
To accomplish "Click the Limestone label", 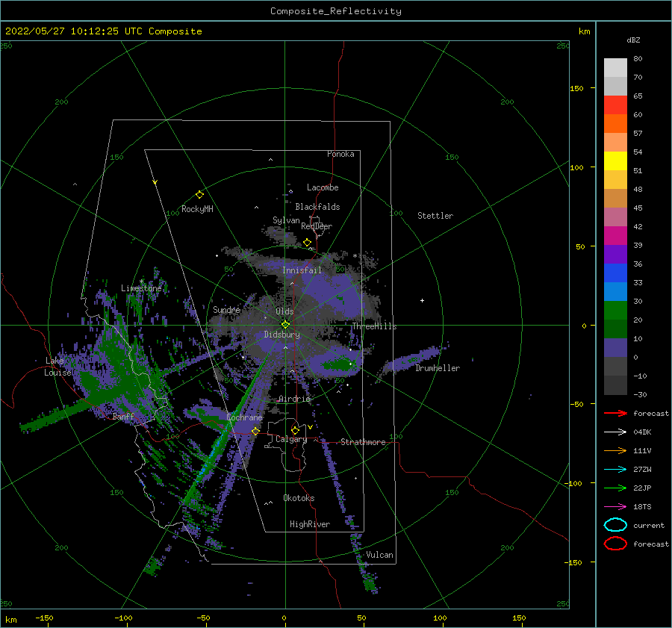I will [x=141, y=288].
